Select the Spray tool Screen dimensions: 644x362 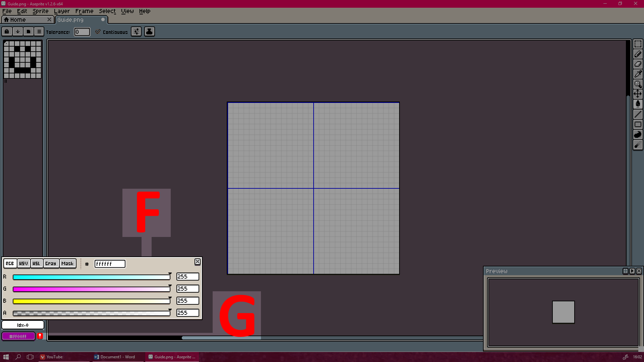pos(638,145)
